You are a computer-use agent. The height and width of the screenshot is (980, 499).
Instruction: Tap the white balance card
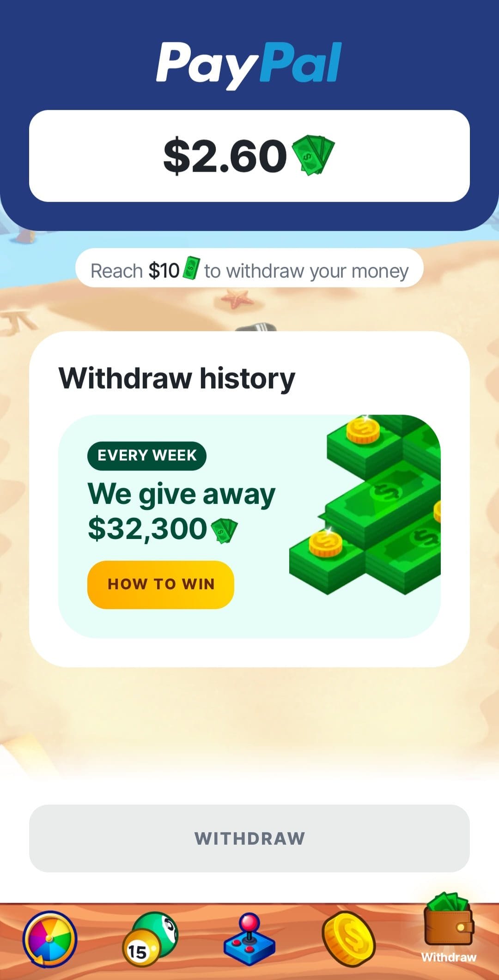tap(249, 156)
